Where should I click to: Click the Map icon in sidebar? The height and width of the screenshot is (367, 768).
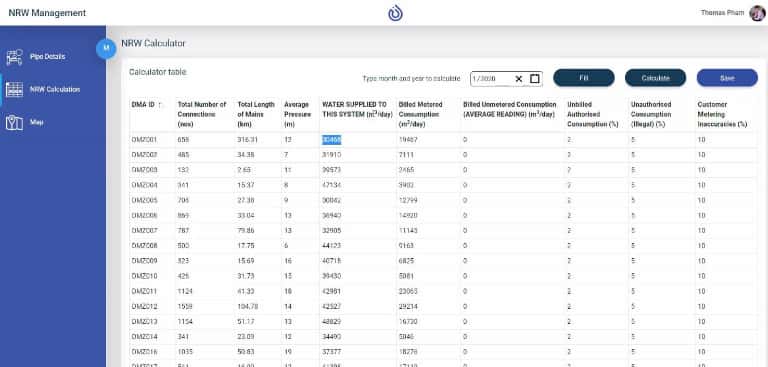click(x=14, y=122)
